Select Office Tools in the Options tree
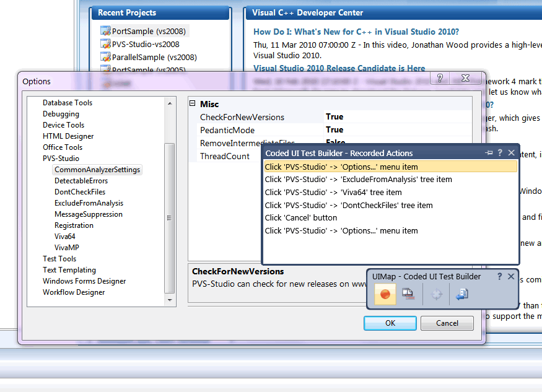 (63, 147)
